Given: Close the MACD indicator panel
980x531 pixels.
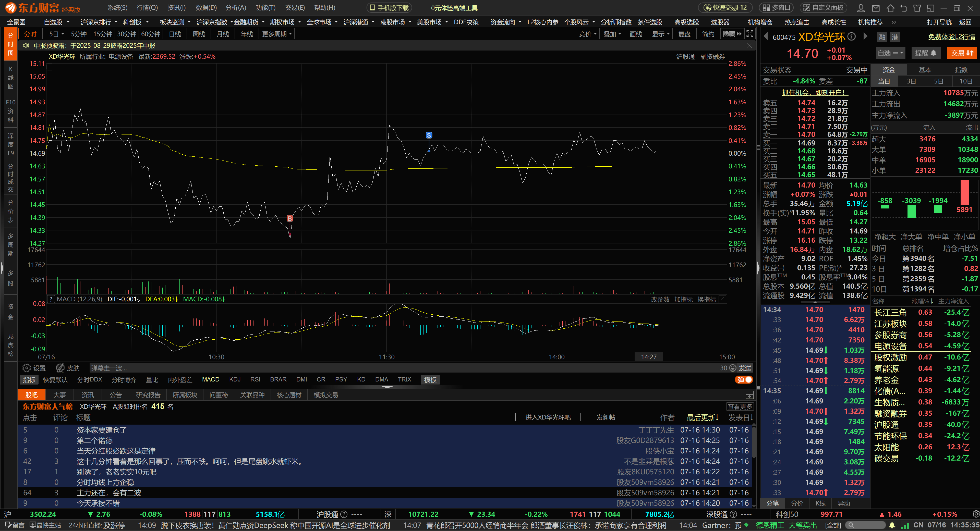Looking at the screenshot, I should [722, 299].
